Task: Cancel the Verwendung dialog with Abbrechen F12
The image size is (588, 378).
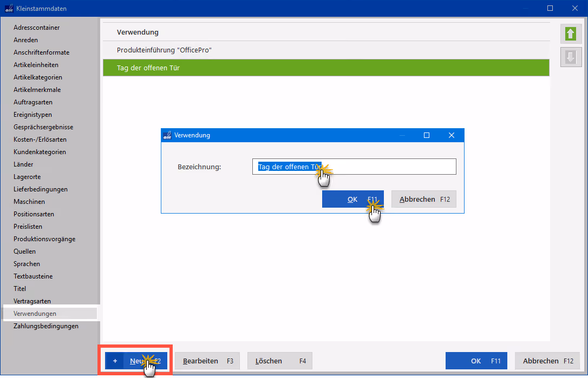Action: click(424, 200)
